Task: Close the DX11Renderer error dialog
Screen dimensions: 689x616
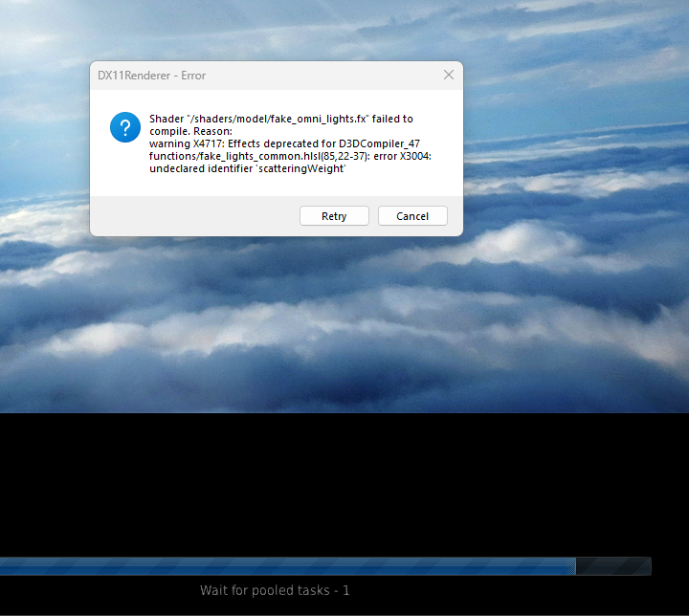Action: 448,76
